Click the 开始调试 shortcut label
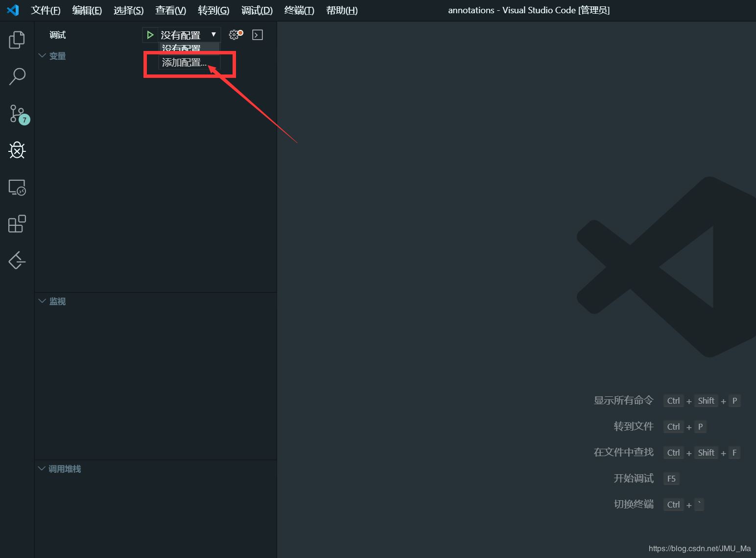The width and height of the screenshot is (756, 558). [x=634, y=479]
